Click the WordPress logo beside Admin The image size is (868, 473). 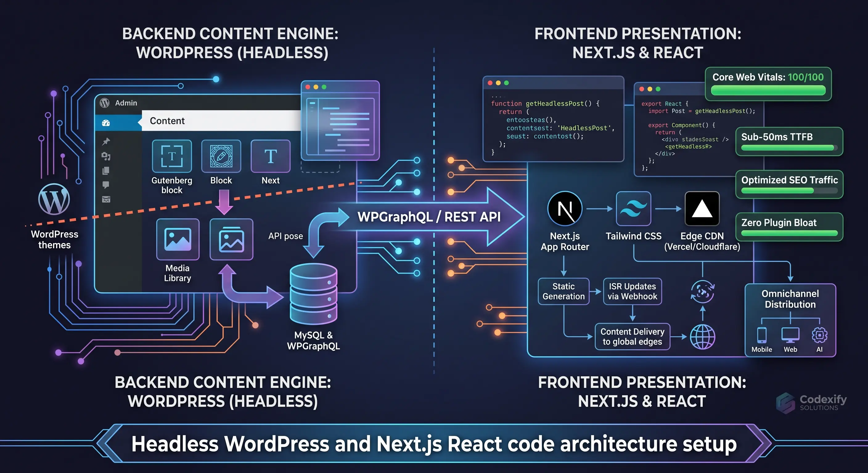pos(104,103)
